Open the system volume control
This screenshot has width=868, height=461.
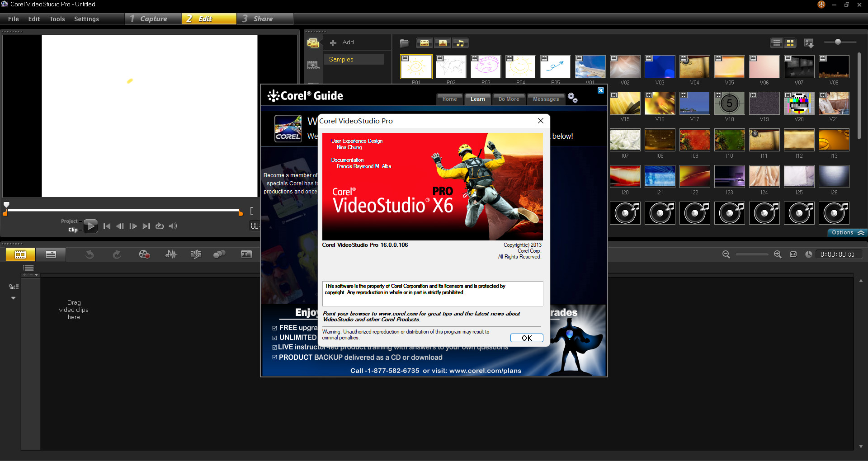(173, 226)
